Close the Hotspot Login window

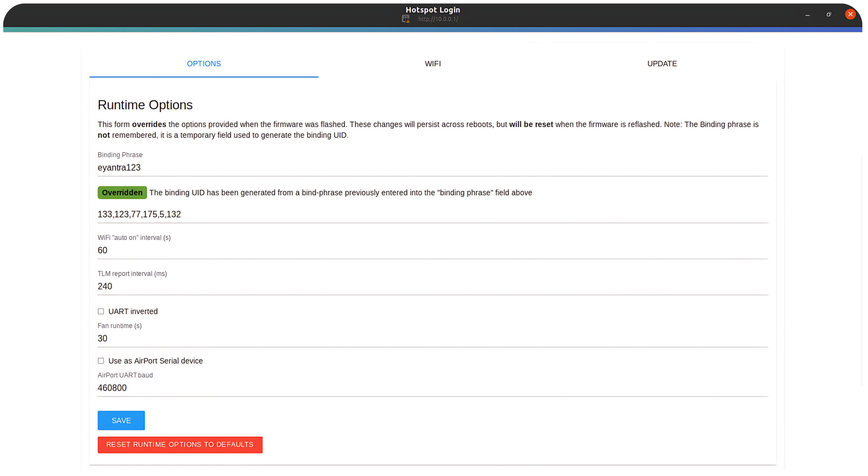coord(850,14)
